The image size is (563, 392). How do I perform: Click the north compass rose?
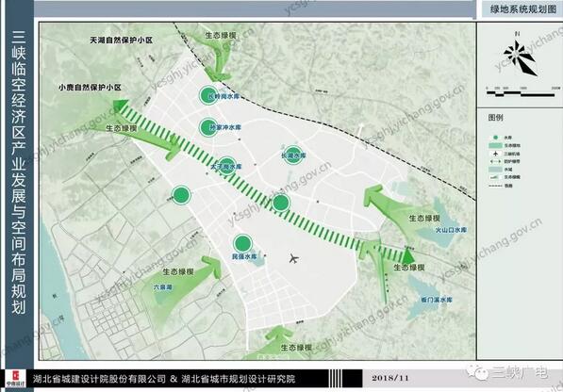pyautogui.click(x=520, y=57)
